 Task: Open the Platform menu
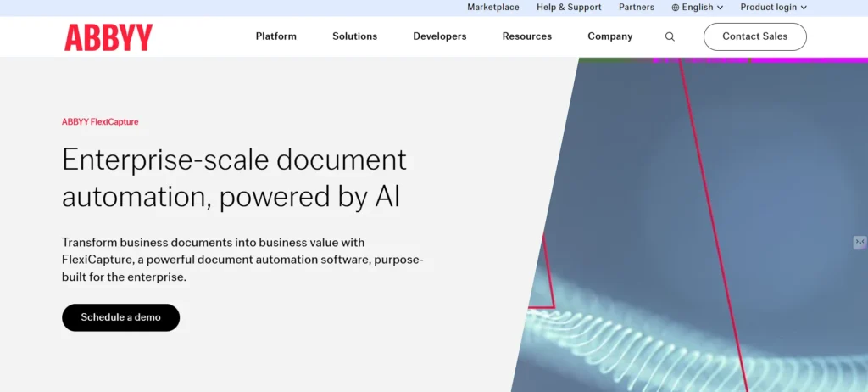pyautogui.click(x=276, y=36)
